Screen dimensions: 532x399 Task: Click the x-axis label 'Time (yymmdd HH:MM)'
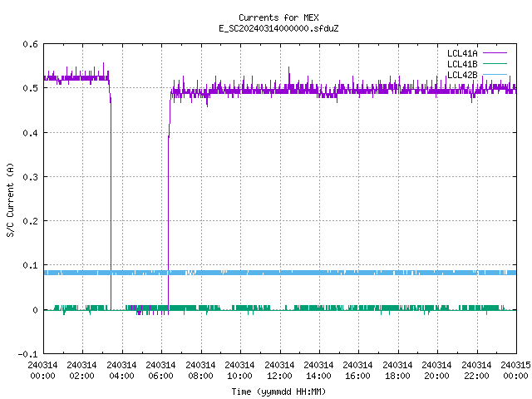click(x=278, y=392)
